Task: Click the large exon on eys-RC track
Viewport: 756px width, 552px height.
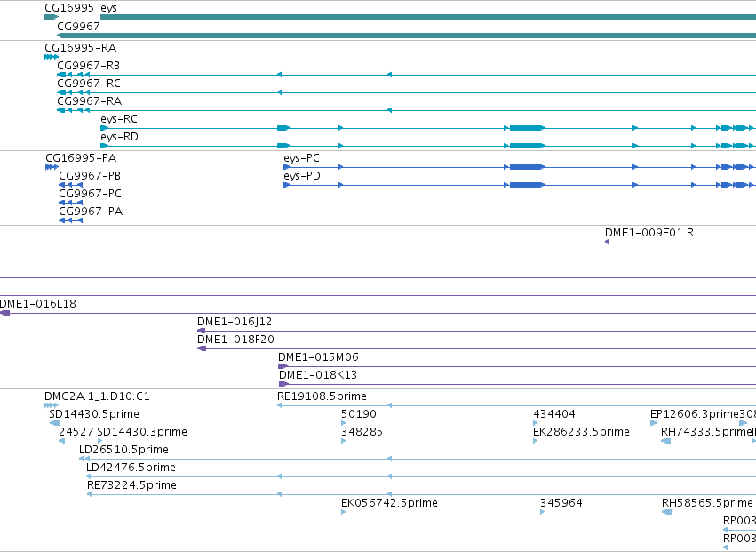Action: pos(528,128)
